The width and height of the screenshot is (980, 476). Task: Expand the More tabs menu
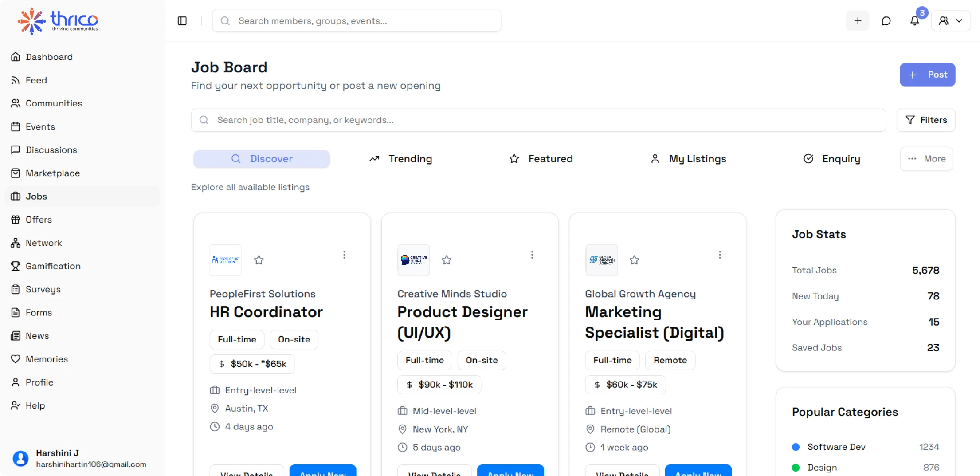click(x=926, y=159)
